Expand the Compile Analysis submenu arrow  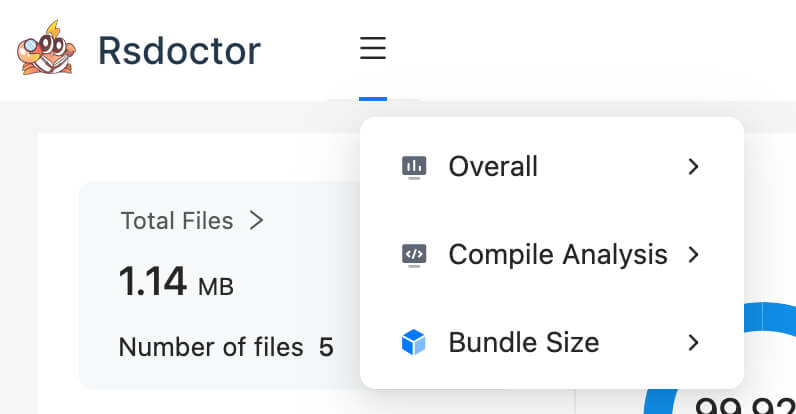click(x=693, y=254)
